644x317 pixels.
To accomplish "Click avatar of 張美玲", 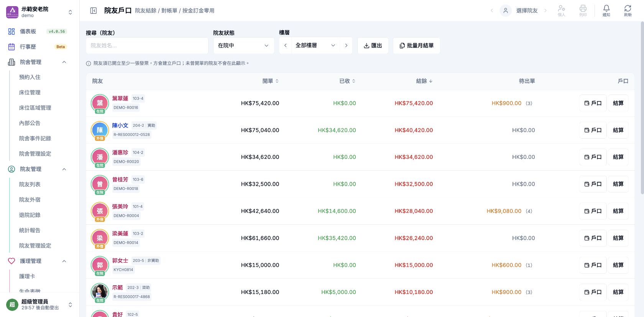I will (x=100, y=211).
